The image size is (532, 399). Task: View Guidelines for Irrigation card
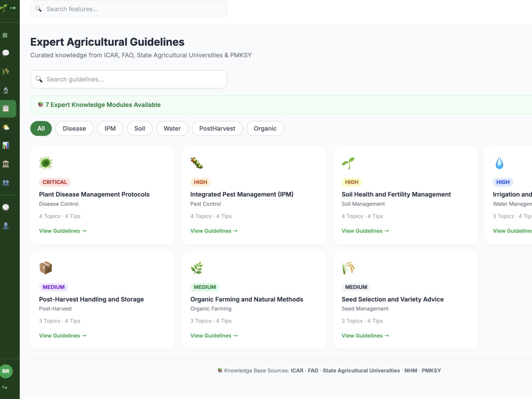512,231
